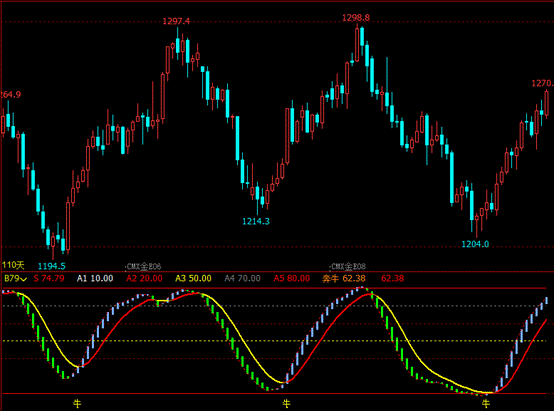
Task: Click the CMX金E06 contract marker
Action: (143, 266)
